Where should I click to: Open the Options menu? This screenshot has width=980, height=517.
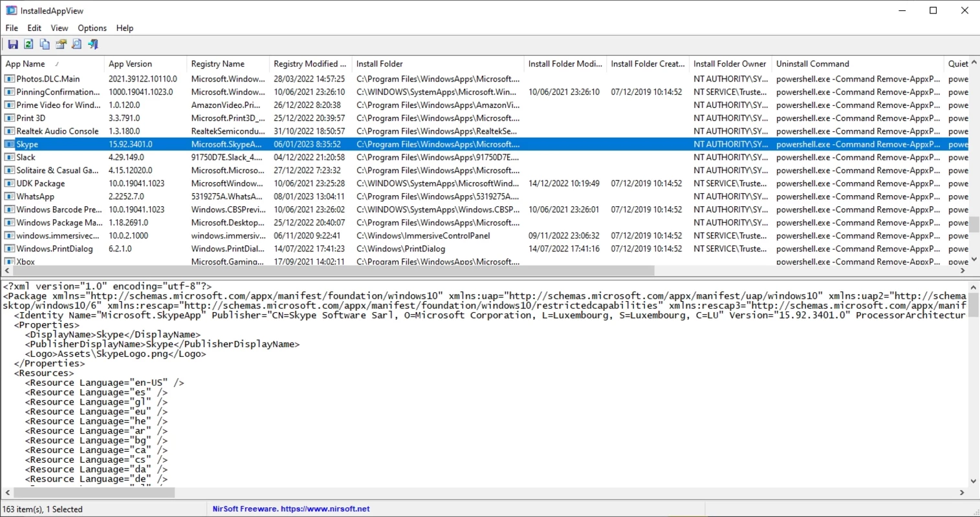click(92, 28)
